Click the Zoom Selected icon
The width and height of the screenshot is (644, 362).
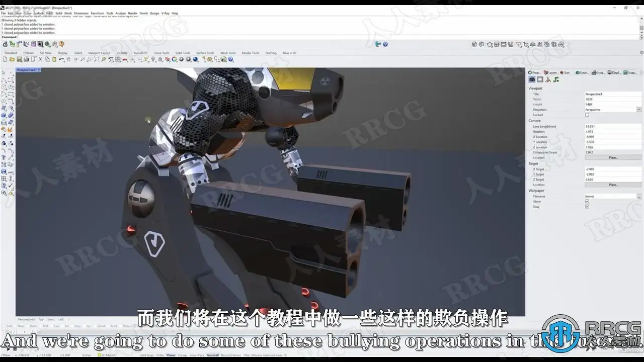(104, 59)
